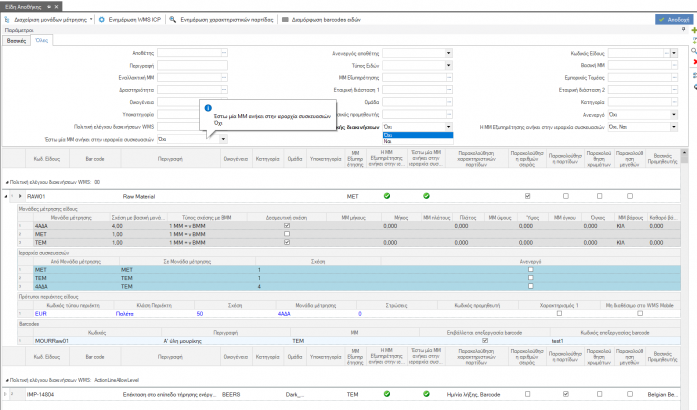Expand the IMP-14804 row

pyautogui.click(x=5, y=394)
